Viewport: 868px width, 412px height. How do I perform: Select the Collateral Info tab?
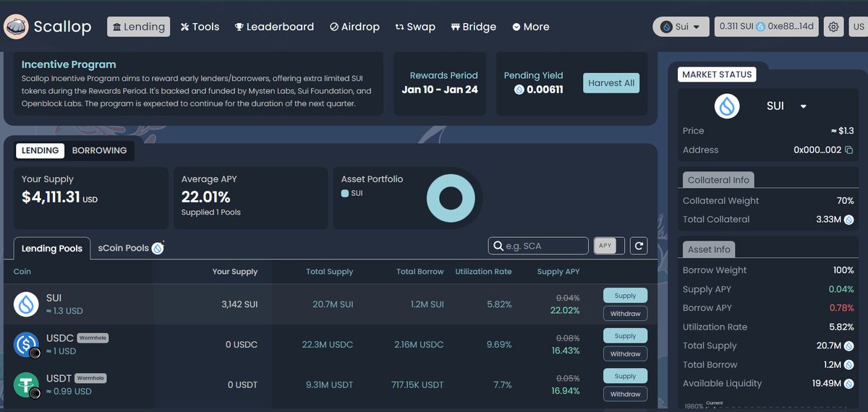(718, 180)
